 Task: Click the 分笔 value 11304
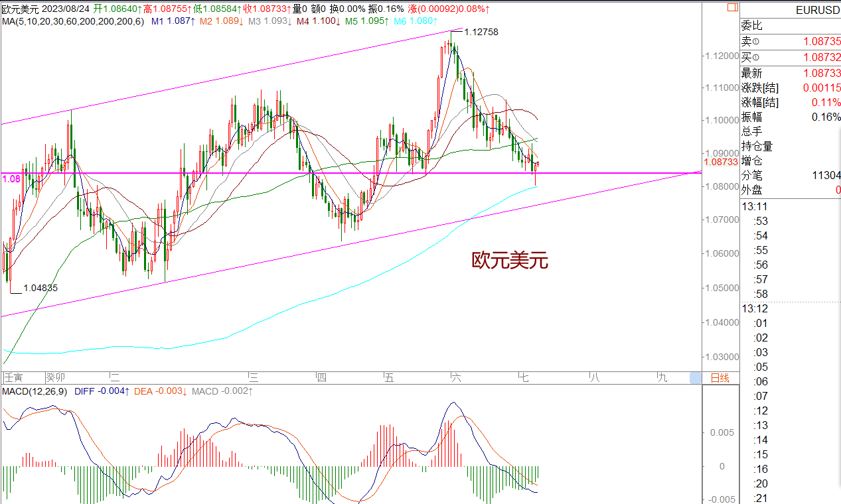click(x=826, y=175)
